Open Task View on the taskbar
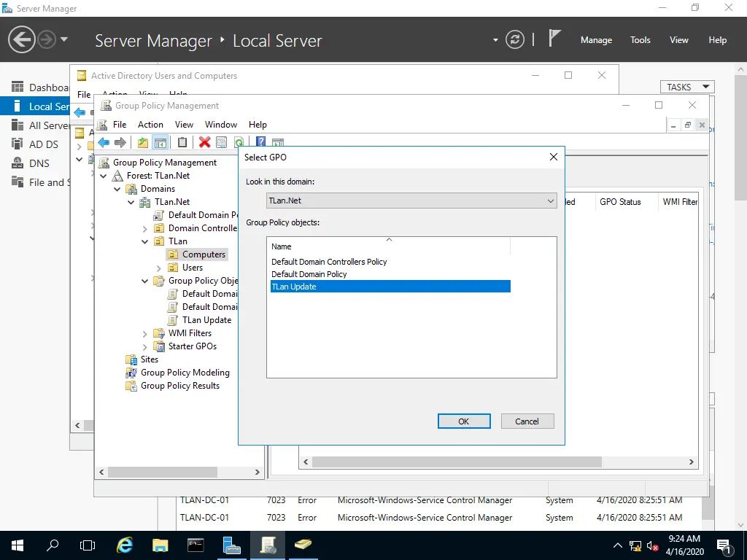 pyautogui.click(x=88, y=545)
